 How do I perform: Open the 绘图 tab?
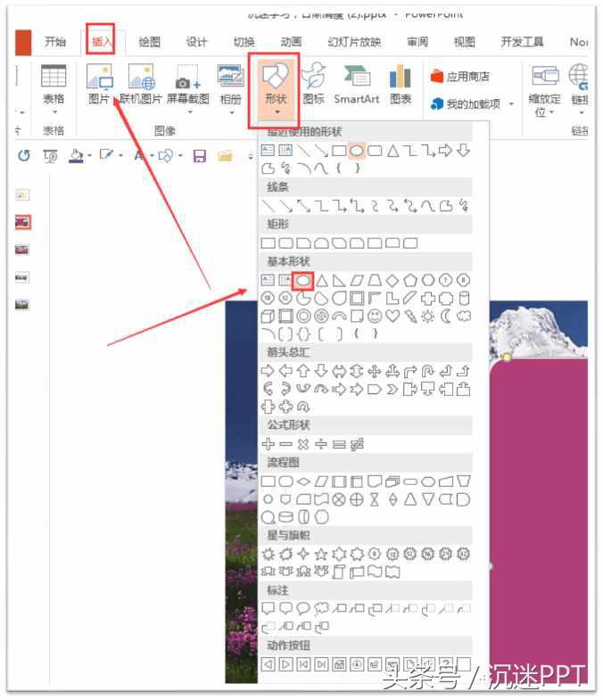(x=149, y=42)
